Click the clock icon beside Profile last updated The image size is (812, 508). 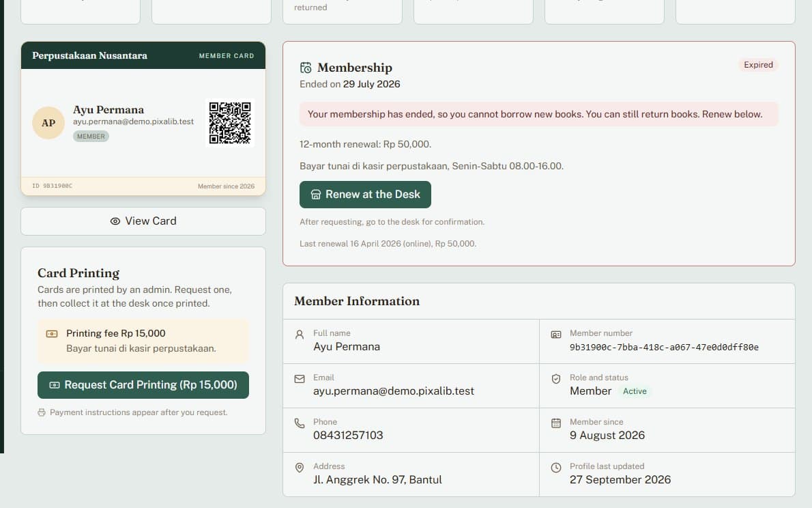(555, 468)
